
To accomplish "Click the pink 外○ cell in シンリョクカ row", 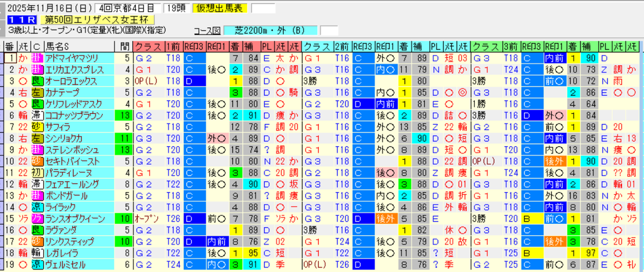I will pos(216,138).
